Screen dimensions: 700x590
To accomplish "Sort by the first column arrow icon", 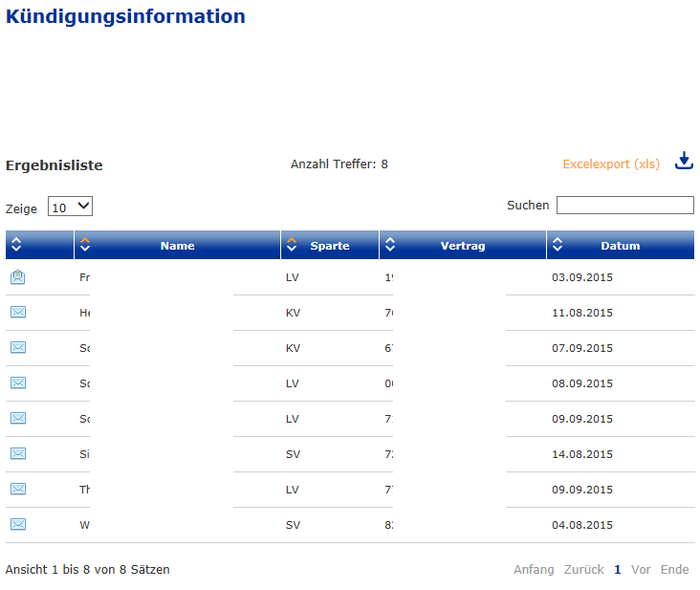I will point(16,246).
